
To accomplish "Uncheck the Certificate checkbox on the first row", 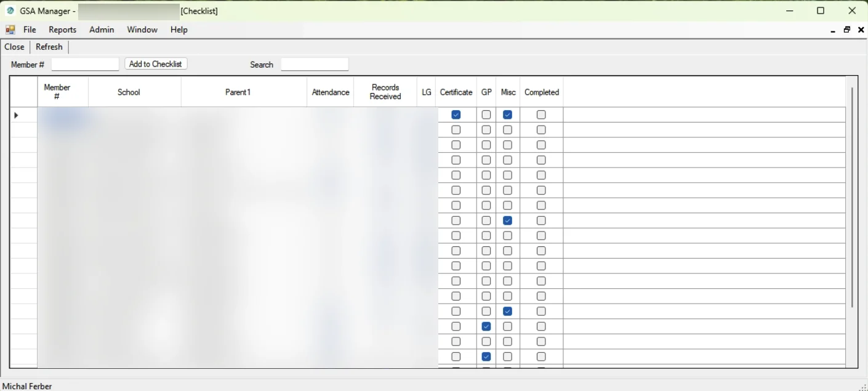I will [x=456, y=115].
